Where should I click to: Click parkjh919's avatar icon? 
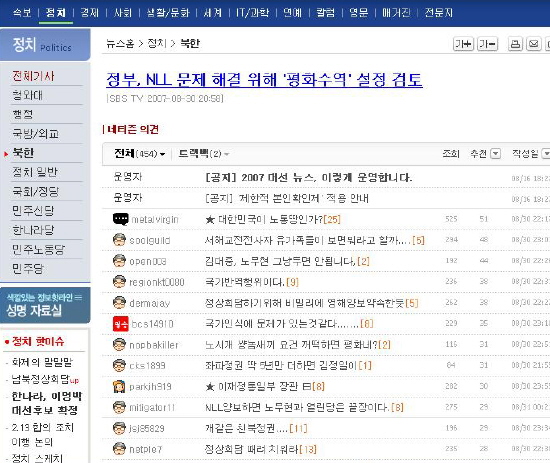pyautogui.click(x=119, y=387)
